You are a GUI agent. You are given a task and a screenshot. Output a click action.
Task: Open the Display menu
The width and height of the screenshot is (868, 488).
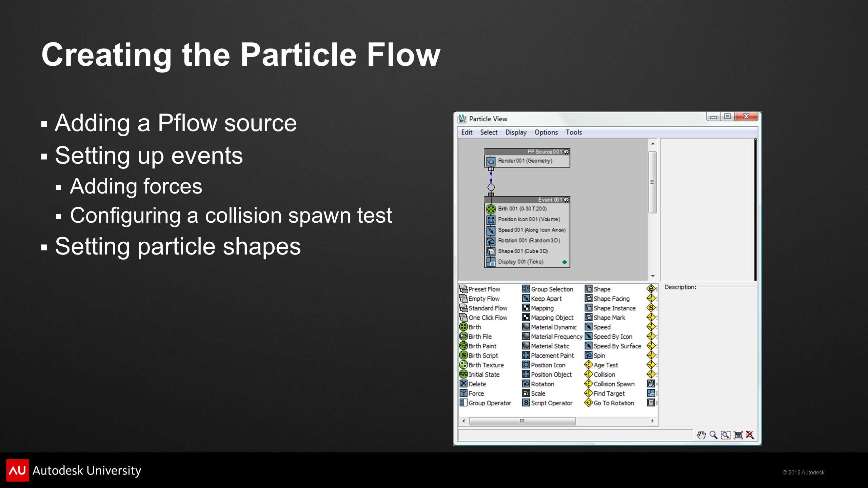click(516, 132)
